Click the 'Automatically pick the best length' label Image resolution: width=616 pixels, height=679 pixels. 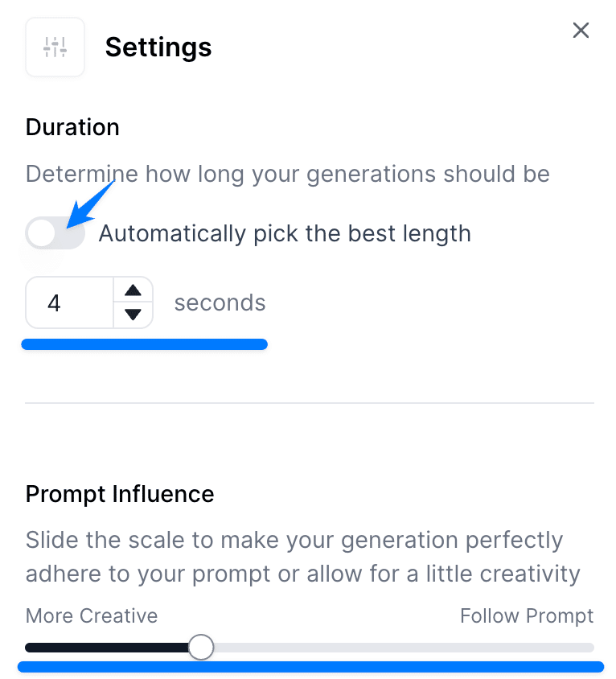point(285,234)
